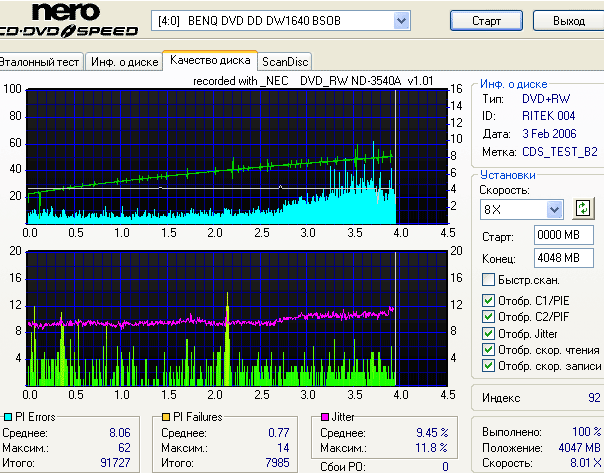Click the Сбои PO value 0
Screen dimensions: 604x473
click(x=445, y=466)
